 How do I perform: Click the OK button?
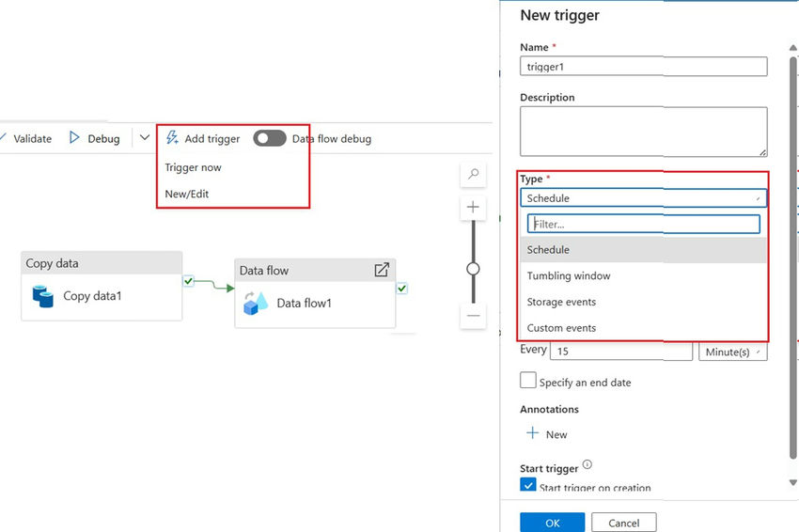click(552, 523)
